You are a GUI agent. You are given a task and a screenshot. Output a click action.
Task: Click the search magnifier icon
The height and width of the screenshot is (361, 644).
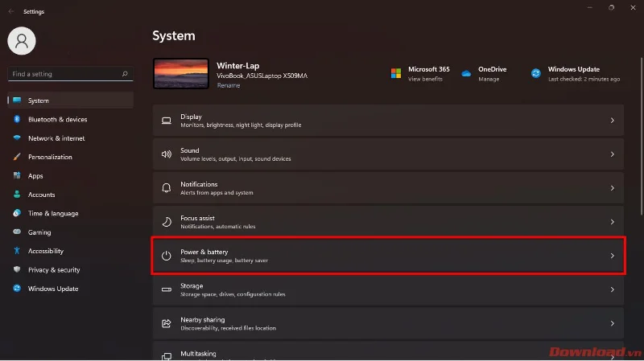pos(125,74)
